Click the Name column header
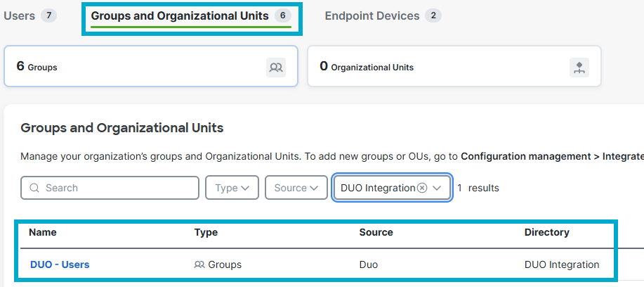The image size is (644, 287). coord(43,232)
